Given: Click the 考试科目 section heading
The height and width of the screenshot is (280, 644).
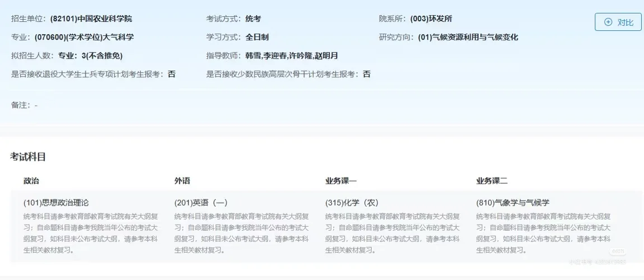Looking at the screenshot, I should point(27,157).
